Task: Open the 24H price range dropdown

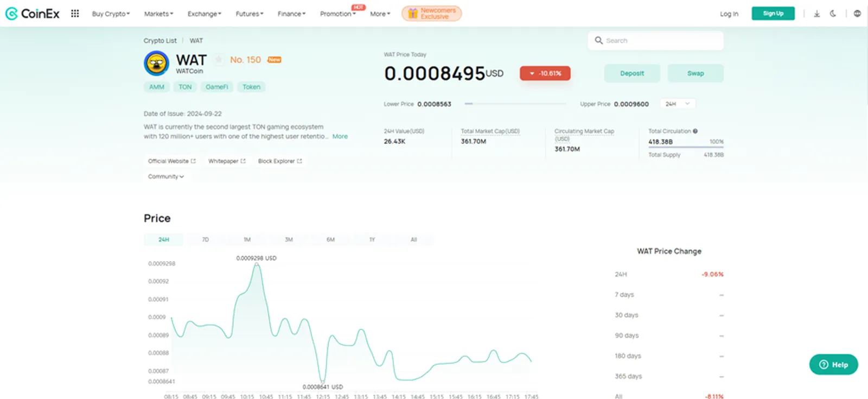Action: [678, 104]
